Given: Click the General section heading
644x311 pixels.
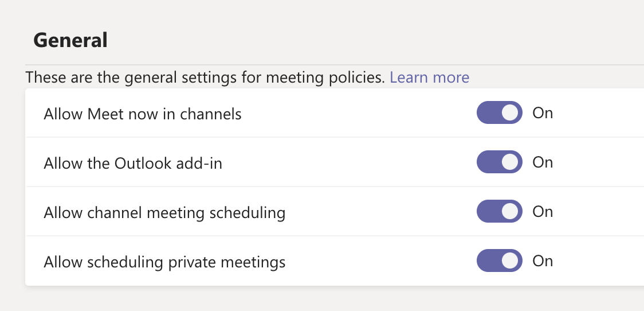Looking at the screenshot, I should [x=70, y=40].
